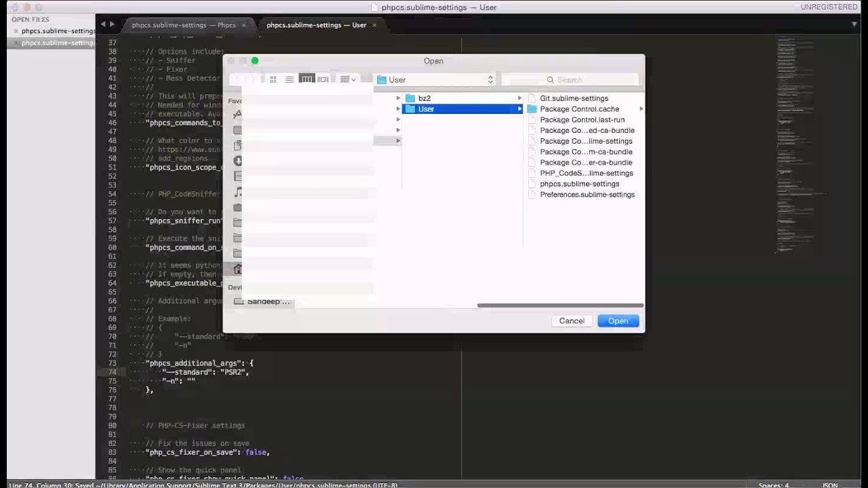Screen dimensions: 868x488
Task: Expand the Package Control.cache arrow
Action: (641, 109)
